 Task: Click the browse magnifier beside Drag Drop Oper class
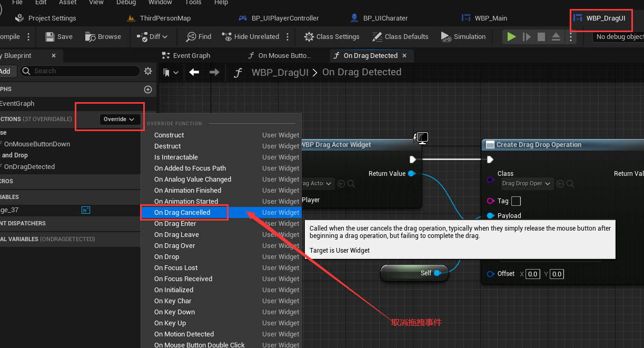570,184
